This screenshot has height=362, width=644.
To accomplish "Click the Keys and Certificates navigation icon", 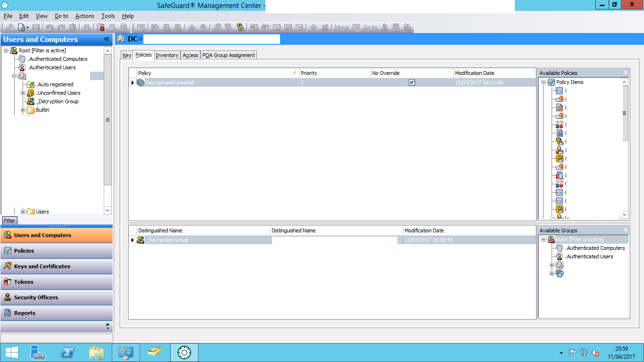I will 7,266.
